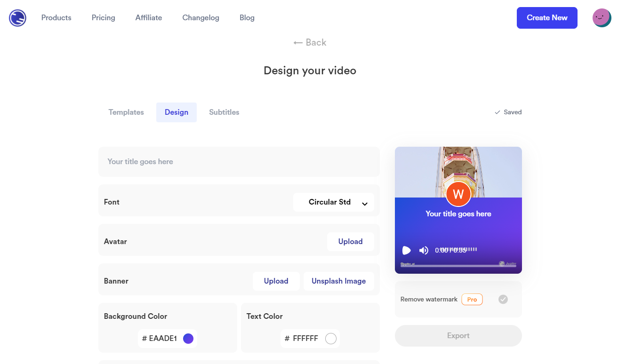Click the title input field
626x364 pixels.
point(239,162)
